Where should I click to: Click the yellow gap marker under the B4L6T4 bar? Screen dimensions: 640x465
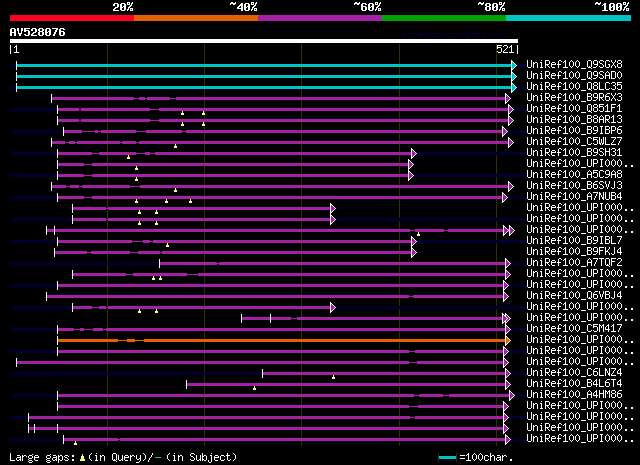[254, 388]
